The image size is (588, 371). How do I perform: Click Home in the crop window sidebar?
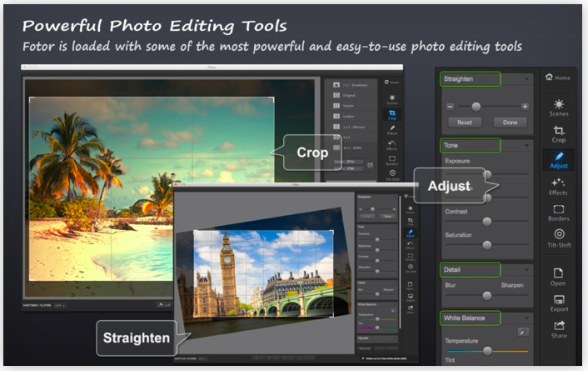point(392,82)
